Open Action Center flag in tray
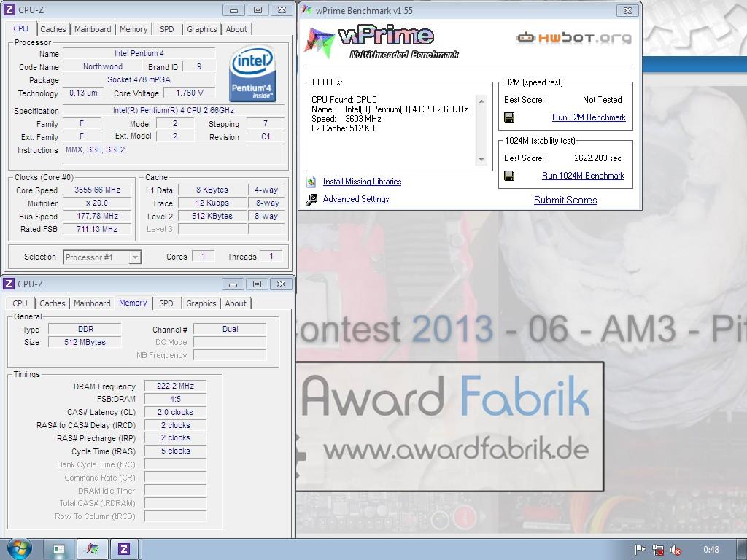Viewport: 747px width, 560px height. pos(640,550)
